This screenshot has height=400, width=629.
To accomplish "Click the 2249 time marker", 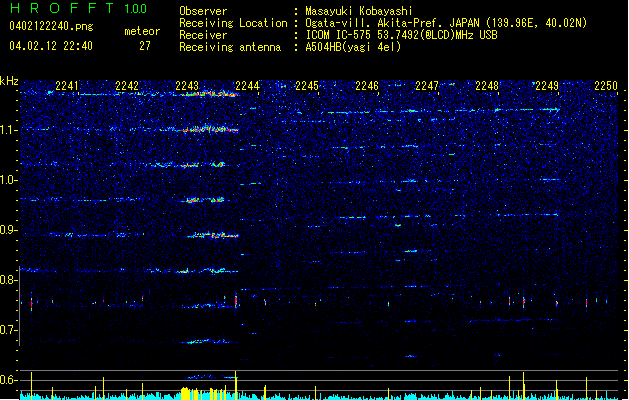I will (x=547, y=86).
